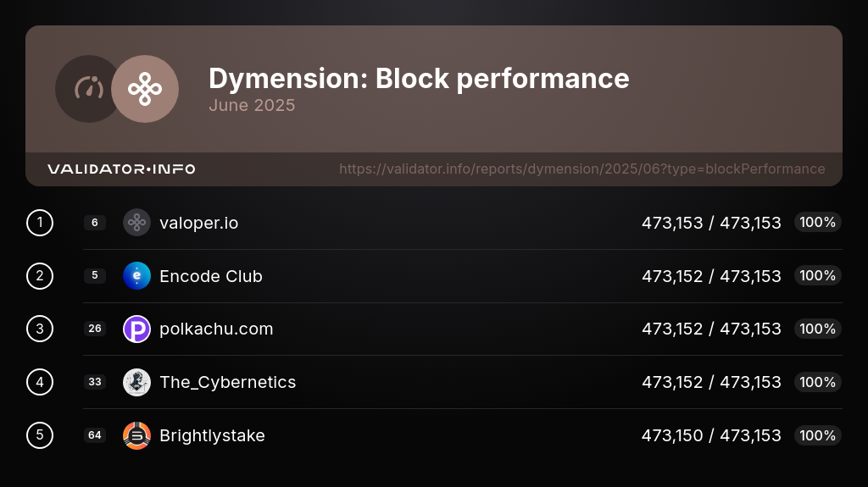Click the speedometer performance icon
Image resolution: width=868 pixels, height=487 pixels.
pyautogui.click(x=88, y=89)
